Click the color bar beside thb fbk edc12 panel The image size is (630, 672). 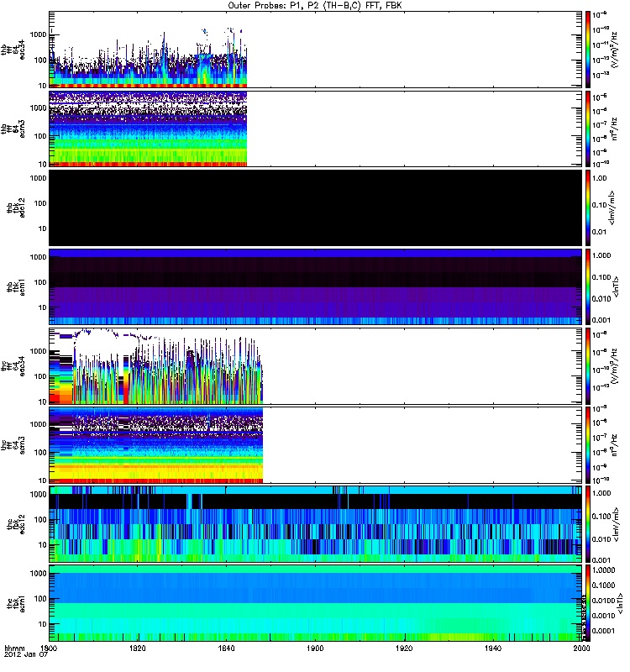tap(588, 207)
